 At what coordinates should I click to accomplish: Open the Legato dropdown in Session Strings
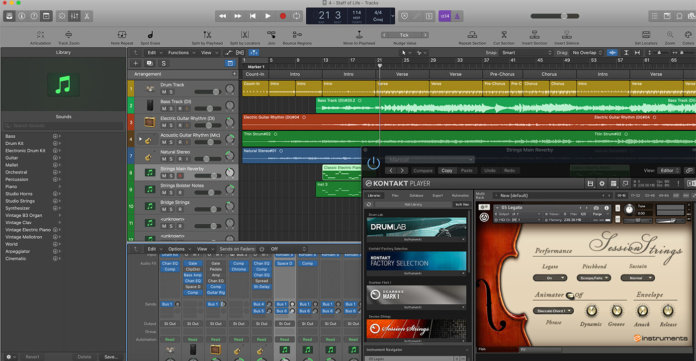[550, 278]
